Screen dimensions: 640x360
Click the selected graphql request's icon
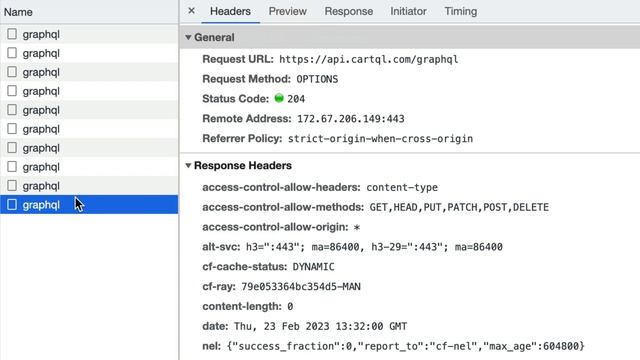point(12,204)
